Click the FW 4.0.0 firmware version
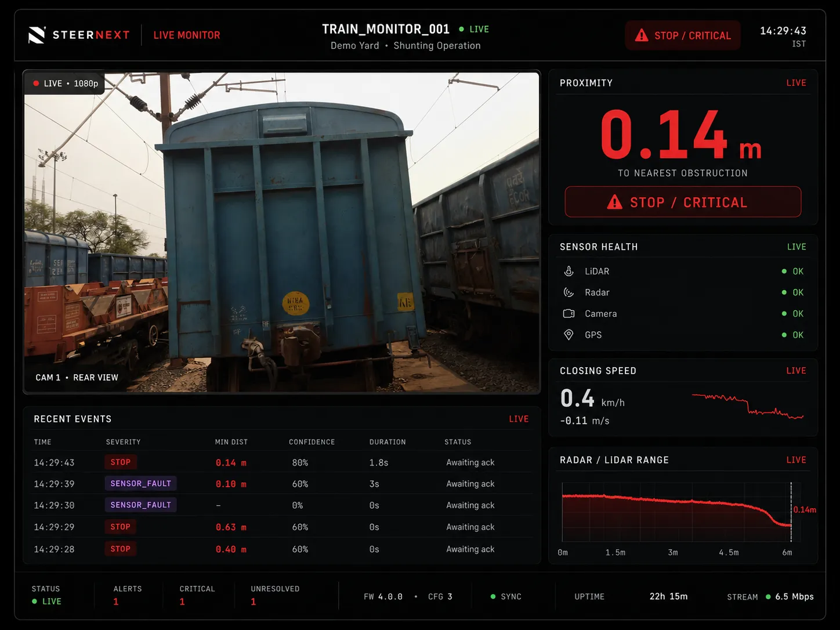Screen dimensions: 840x630 coord(383,596)
